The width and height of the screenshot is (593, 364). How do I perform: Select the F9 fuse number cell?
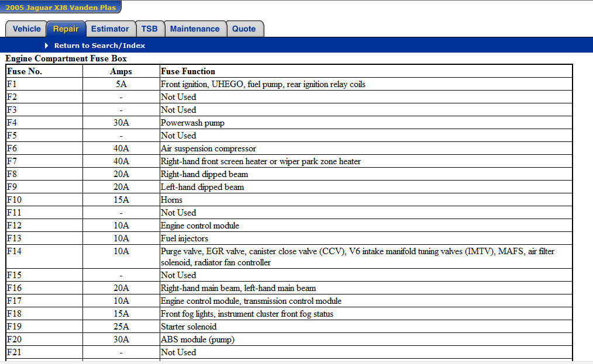click(44, 187)
